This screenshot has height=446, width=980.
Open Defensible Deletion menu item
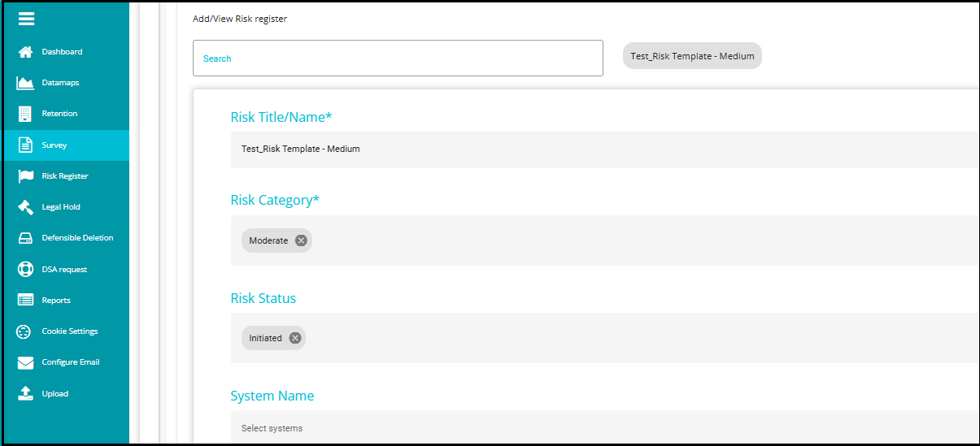(77, 238)
